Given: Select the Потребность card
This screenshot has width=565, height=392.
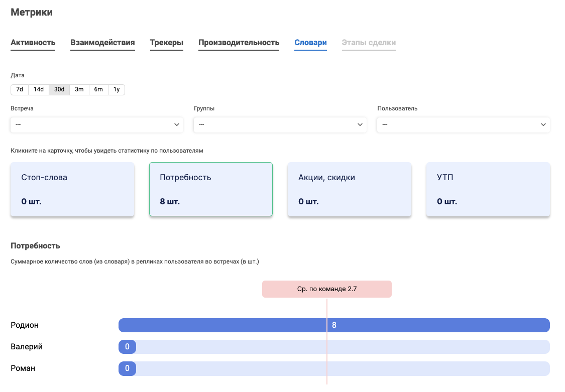Looking at the screenshot, I should click(x=211, y=189).
